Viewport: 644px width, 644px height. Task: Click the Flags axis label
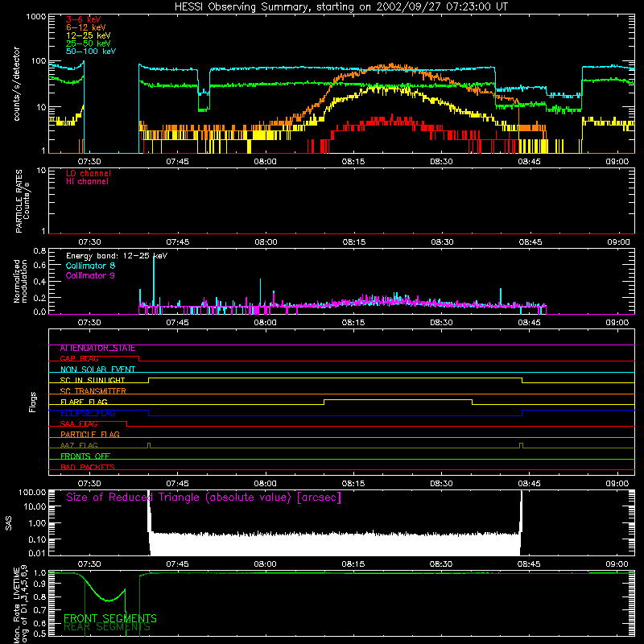tap(33, 402)
